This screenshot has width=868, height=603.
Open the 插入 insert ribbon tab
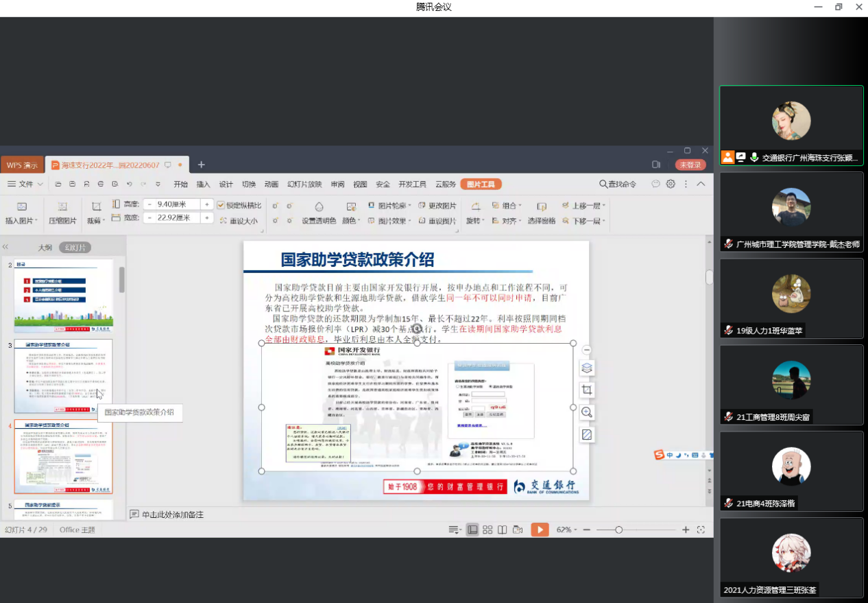tap(203, 184)
